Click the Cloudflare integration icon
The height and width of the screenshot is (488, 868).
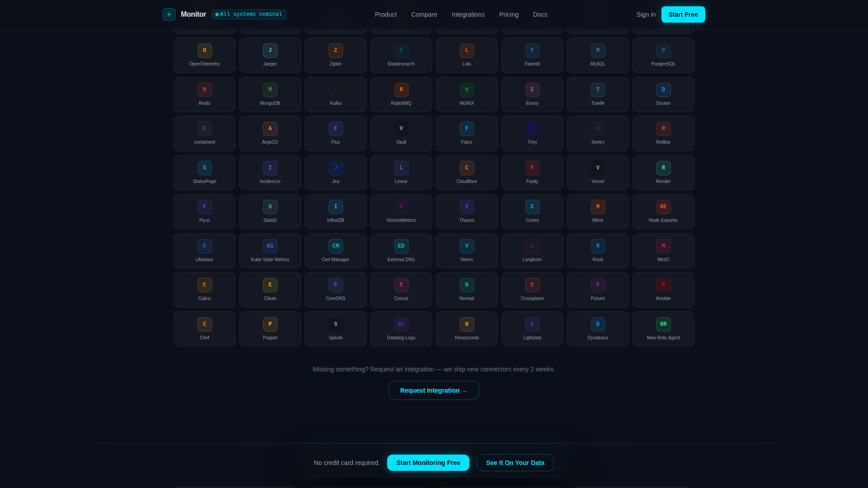[x=467, y=168]
